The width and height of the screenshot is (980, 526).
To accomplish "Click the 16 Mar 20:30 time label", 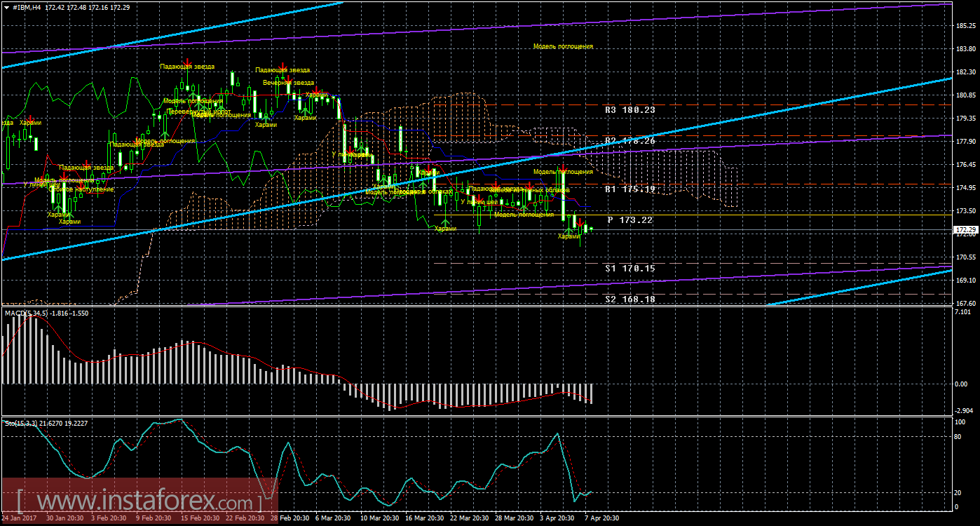I will [x=426, y=519].
